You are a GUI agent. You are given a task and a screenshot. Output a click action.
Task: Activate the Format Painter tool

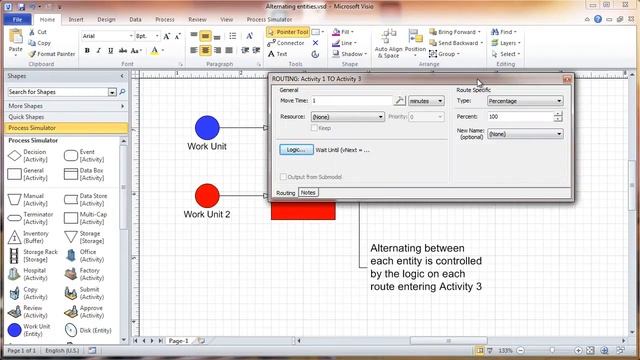pos(52,54)
